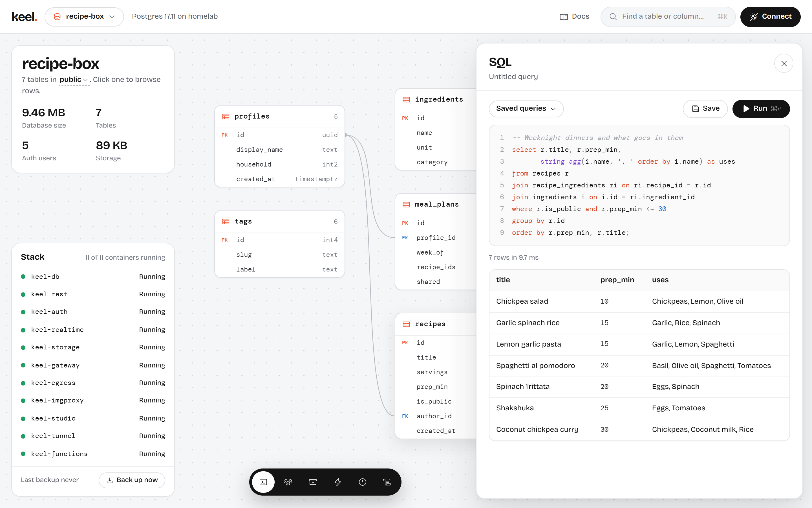Focus the find table or column search
812x508 pixels.
click(668, 16)
